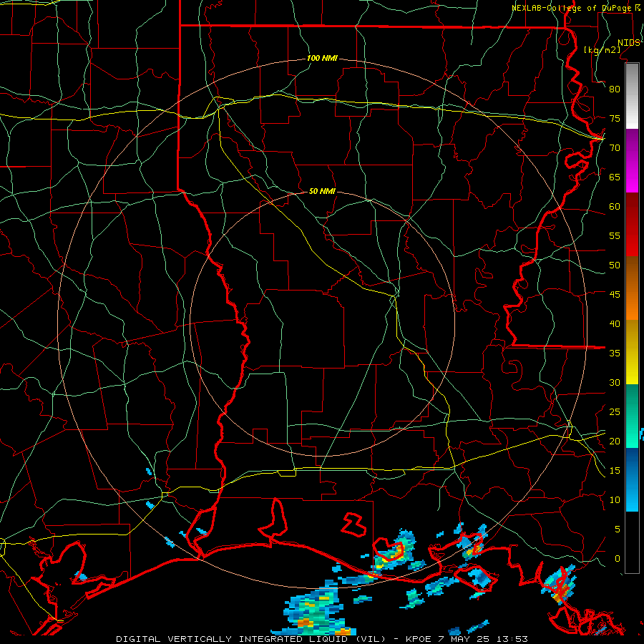Pick the red segment of the VIL scale
Viewport: 644px width, 644px height.
[632, 225]
